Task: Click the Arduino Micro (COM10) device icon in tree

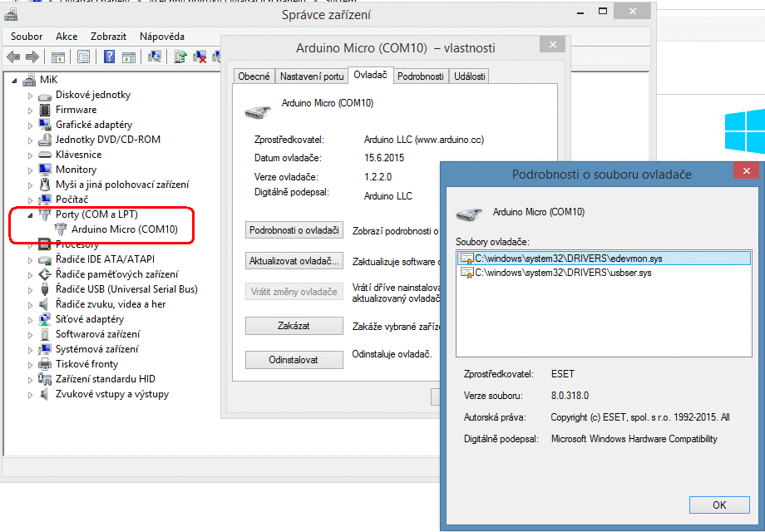Action: 61,229
